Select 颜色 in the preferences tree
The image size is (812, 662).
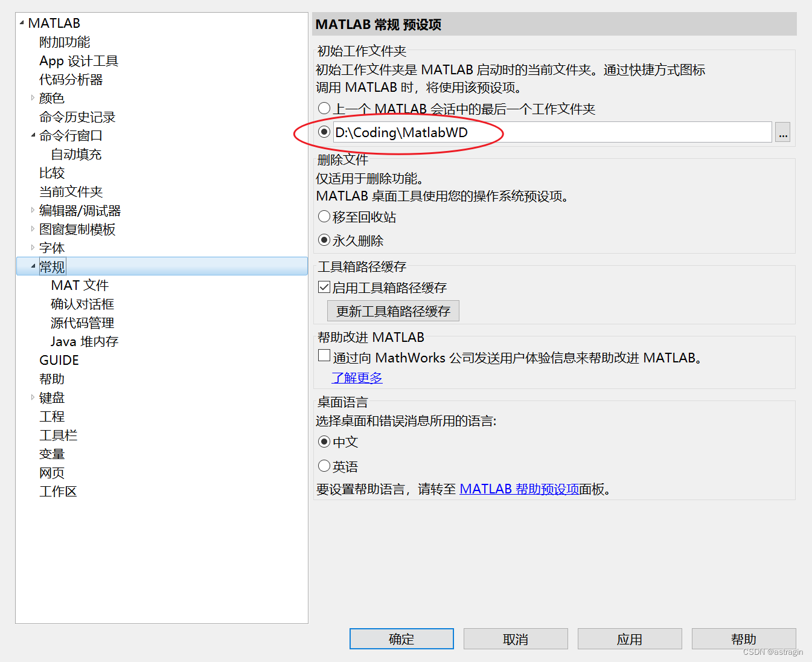pyautogui.click(x=51, y=98)
